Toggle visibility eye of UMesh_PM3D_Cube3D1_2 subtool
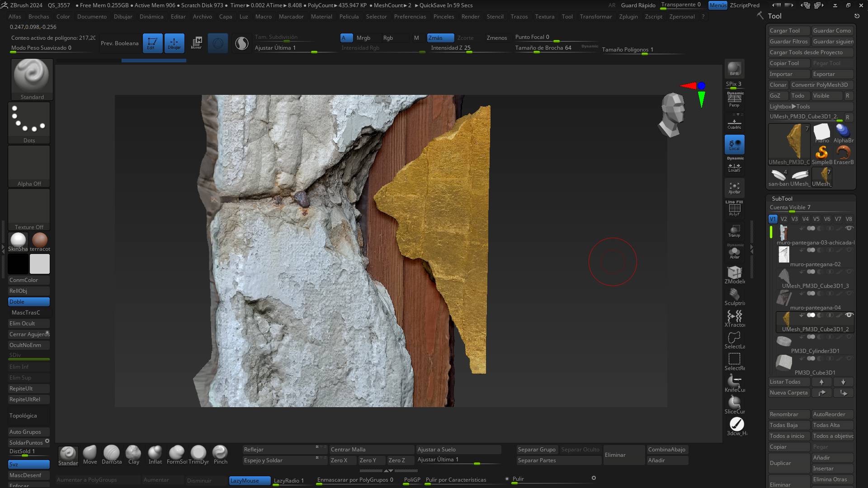This screenshot has height=488, width=868. click(x=849, y=315)
